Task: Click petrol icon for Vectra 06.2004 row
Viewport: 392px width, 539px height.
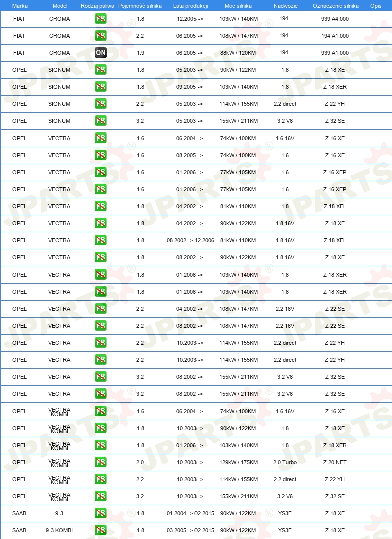Action: pyautogui.click(x=101, y=138)
